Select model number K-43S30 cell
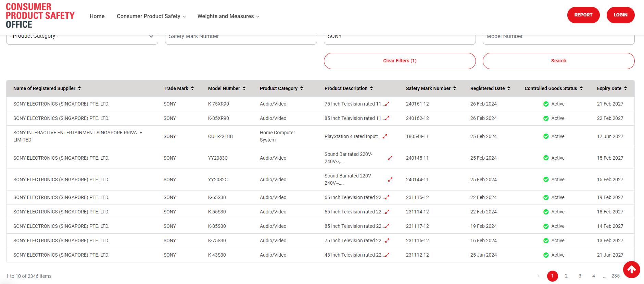 tap(217, 255)
